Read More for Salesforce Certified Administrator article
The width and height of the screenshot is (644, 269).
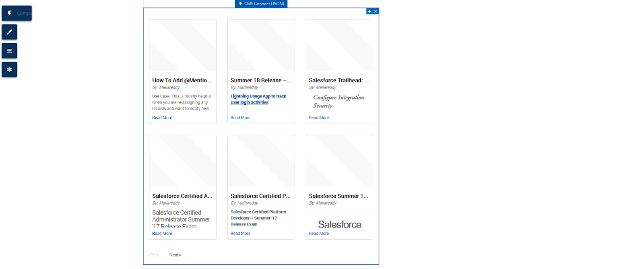162,233
